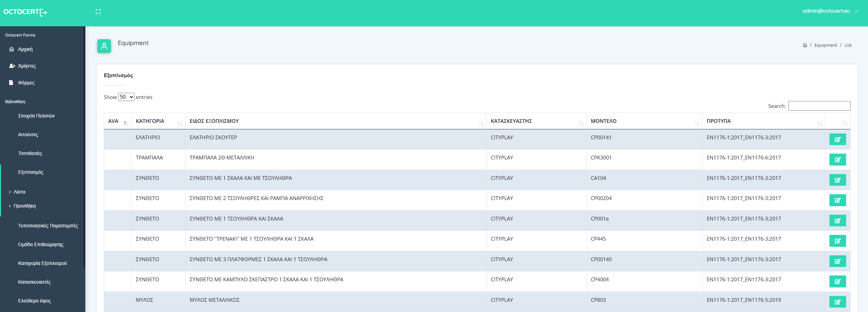Click the home icon in the breadcrumb
The image size is (868, 312).
coord(804,45)
